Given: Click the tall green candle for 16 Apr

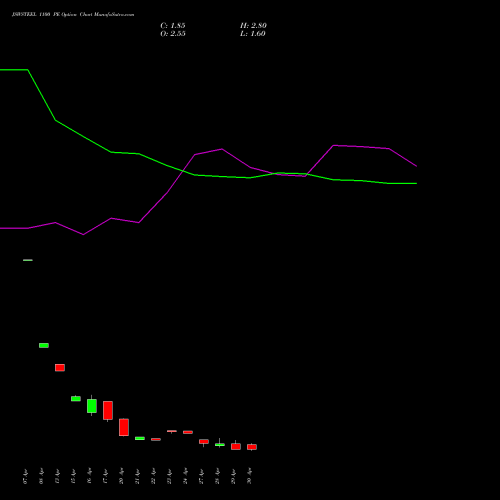Looking at the screenshot, I should [92, 406].
